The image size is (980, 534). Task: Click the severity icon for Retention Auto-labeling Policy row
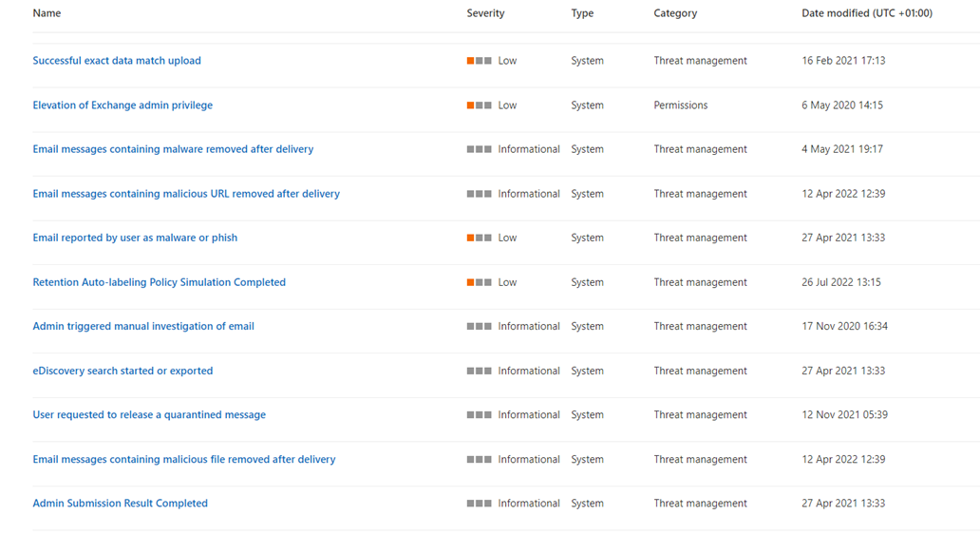(479, 282)
